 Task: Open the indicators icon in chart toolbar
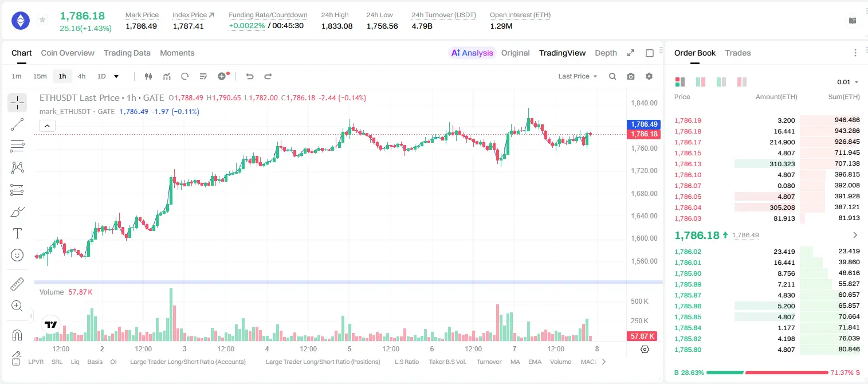pos(167,76)
